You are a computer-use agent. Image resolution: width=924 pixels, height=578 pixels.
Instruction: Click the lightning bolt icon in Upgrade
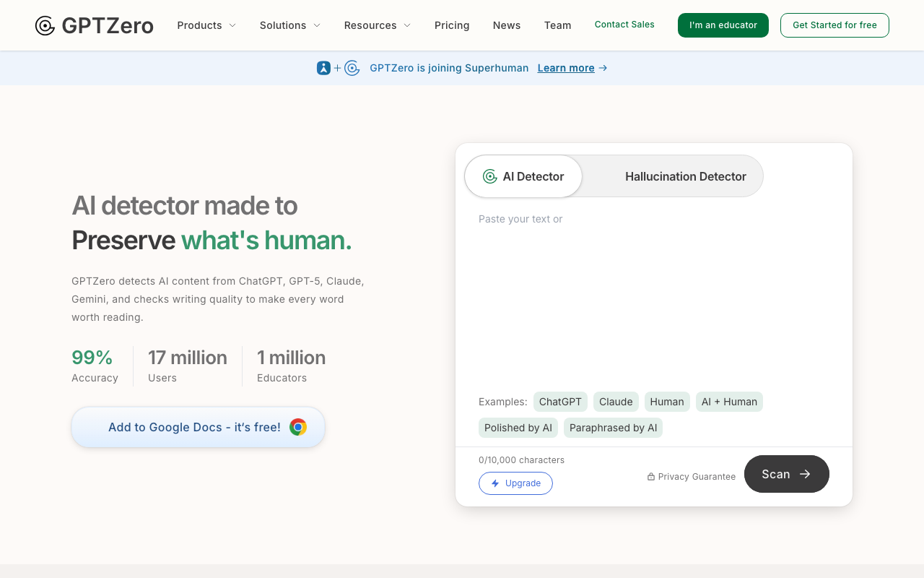pyautogui.click(x=495, y=483)
